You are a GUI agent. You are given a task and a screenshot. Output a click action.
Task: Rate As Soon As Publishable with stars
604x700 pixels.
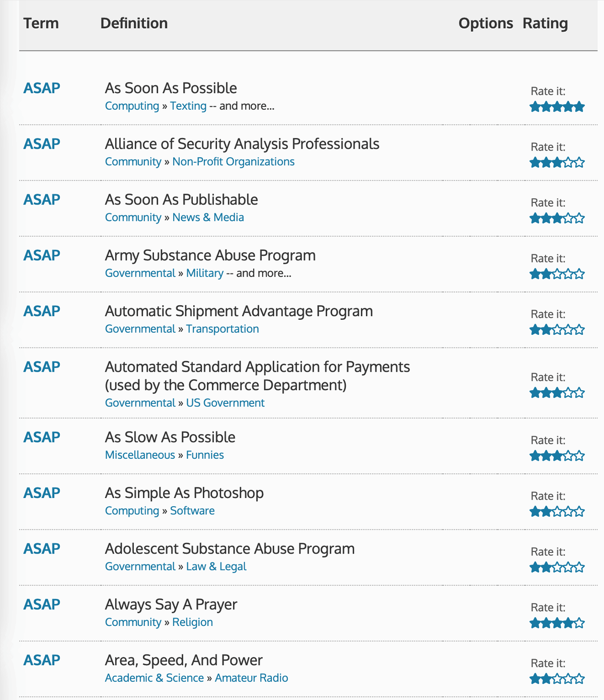click(557, 219)
